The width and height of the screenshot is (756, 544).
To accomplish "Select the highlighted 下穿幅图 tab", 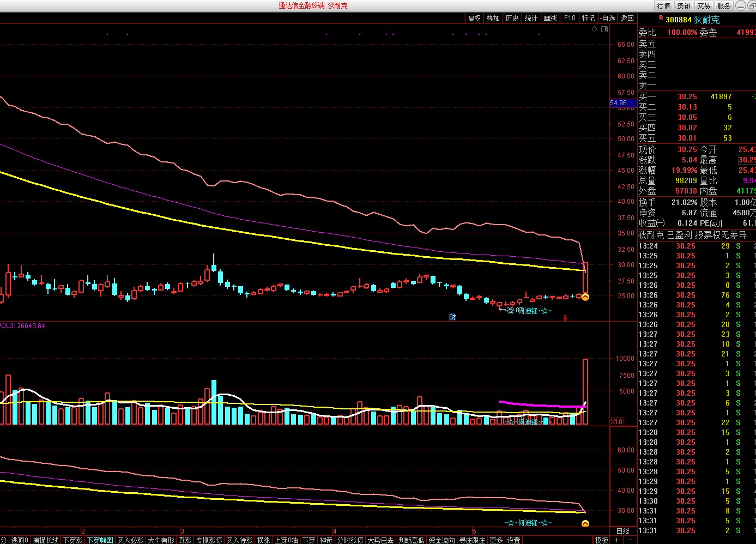I will 100,540.
